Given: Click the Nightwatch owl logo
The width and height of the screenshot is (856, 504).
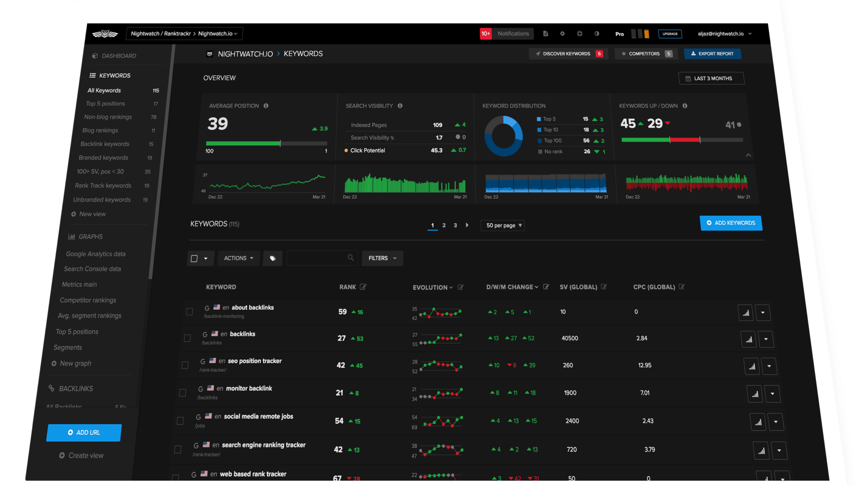Looking at the screenshot, I should [x=106, y=33].
